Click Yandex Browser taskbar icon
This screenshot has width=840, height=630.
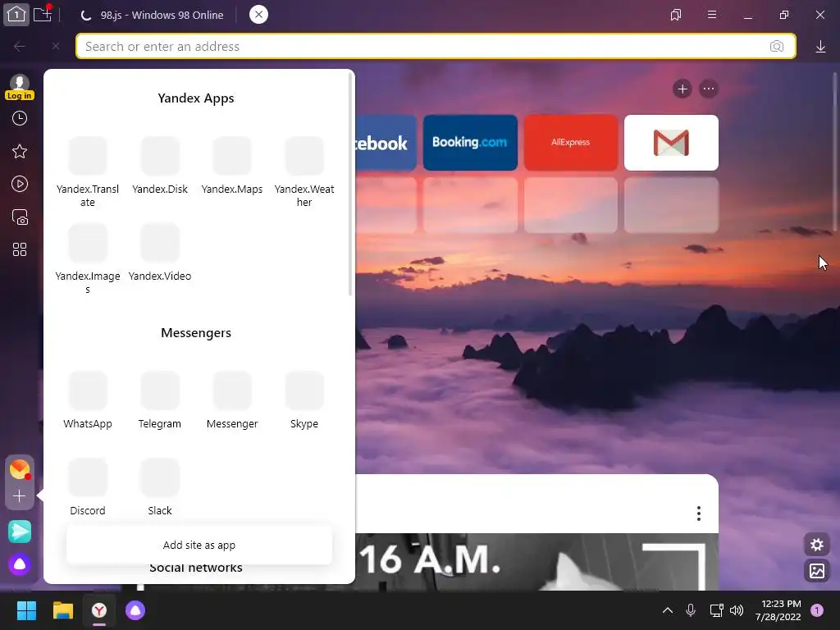99,610
